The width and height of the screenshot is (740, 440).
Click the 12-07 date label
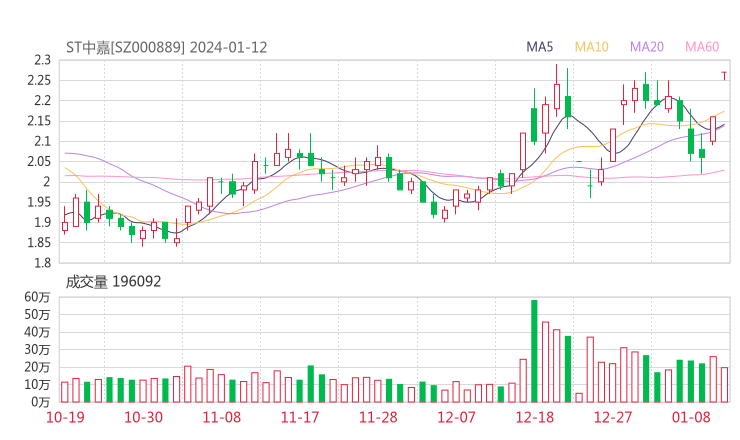tap(456, 417)
